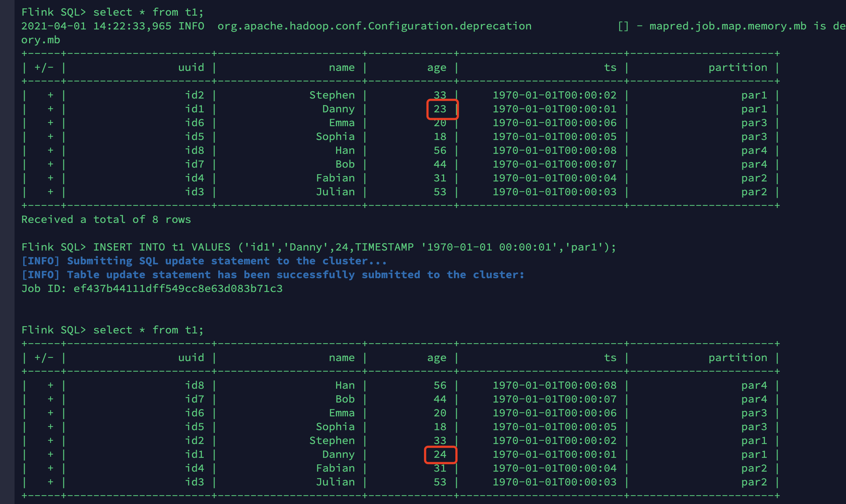
Task: Click the age header in the second table
Action: 436,358
